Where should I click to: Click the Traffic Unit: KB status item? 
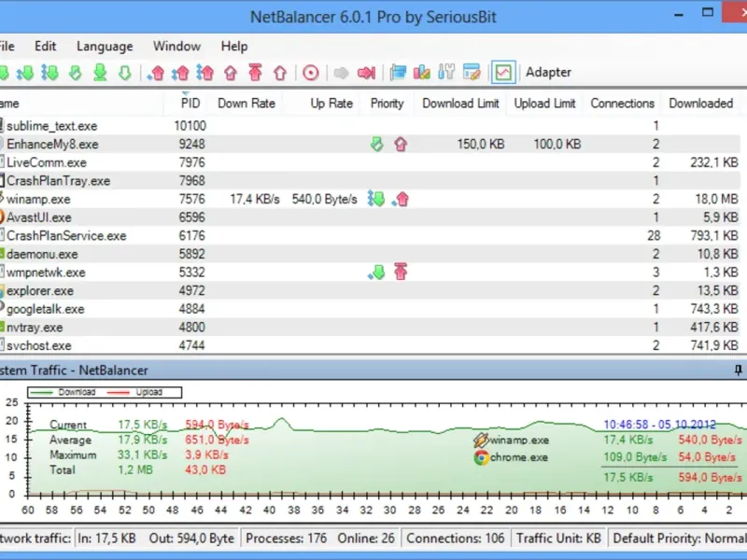pos(556,539)
